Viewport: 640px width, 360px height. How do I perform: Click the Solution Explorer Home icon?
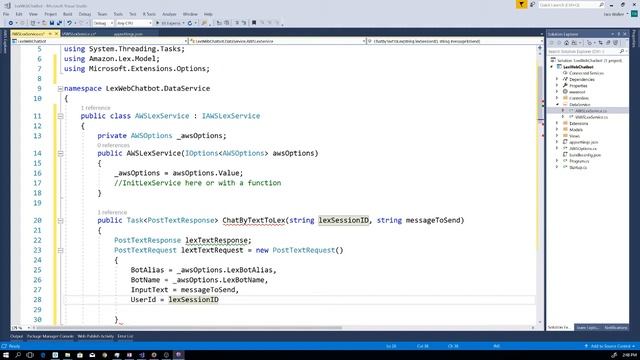coord(566,43)
